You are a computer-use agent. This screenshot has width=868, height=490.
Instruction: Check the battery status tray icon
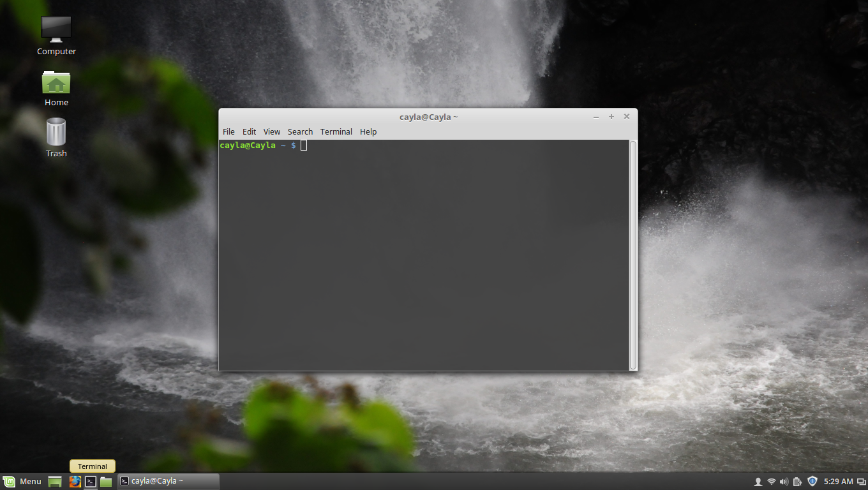pyautogui.click(x=797, y=481)
